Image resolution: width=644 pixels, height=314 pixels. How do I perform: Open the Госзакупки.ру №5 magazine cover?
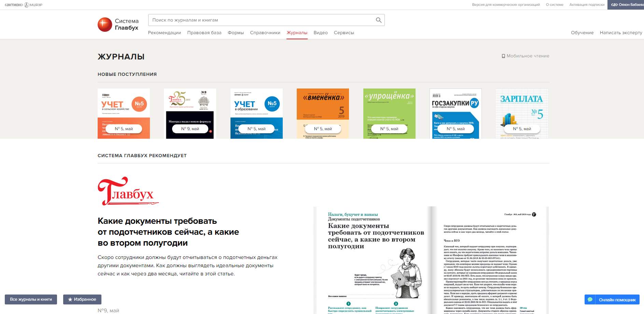(x=456, y=113)
